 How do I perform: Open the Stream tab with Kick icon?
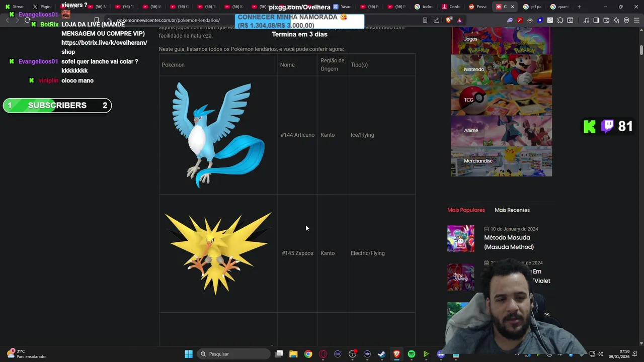point(14,7)
